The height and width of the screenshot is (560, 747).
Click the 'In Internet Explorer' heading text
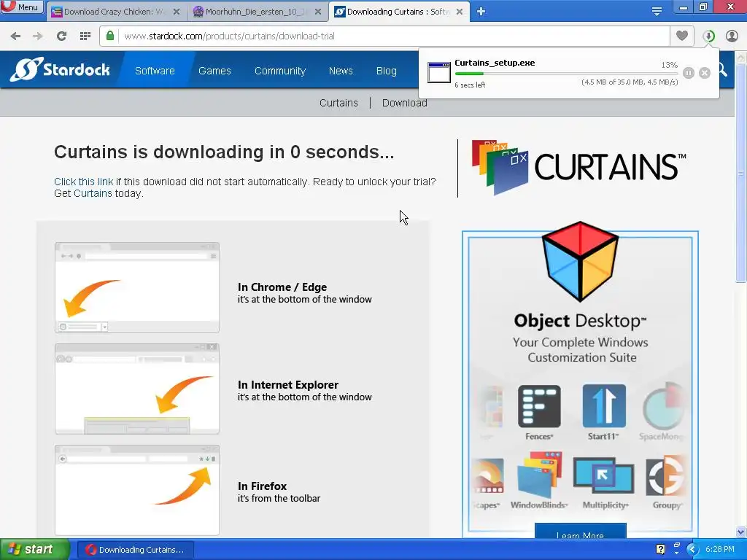coord(287,385)
